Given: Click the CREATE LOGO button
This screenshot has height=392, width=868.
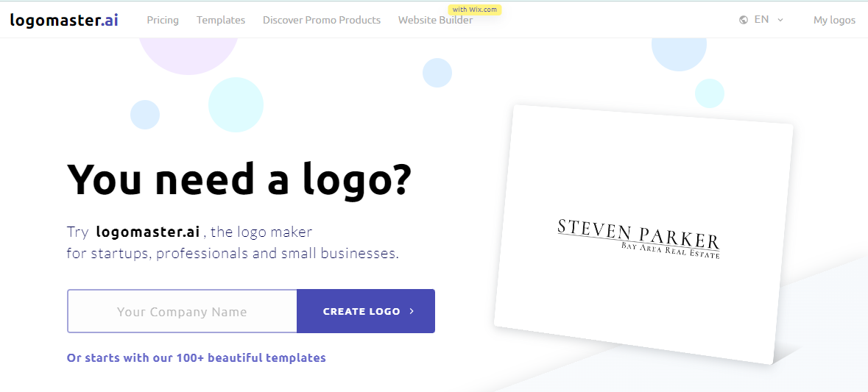Looking at the screenshot, I should [x=366, y=311].
